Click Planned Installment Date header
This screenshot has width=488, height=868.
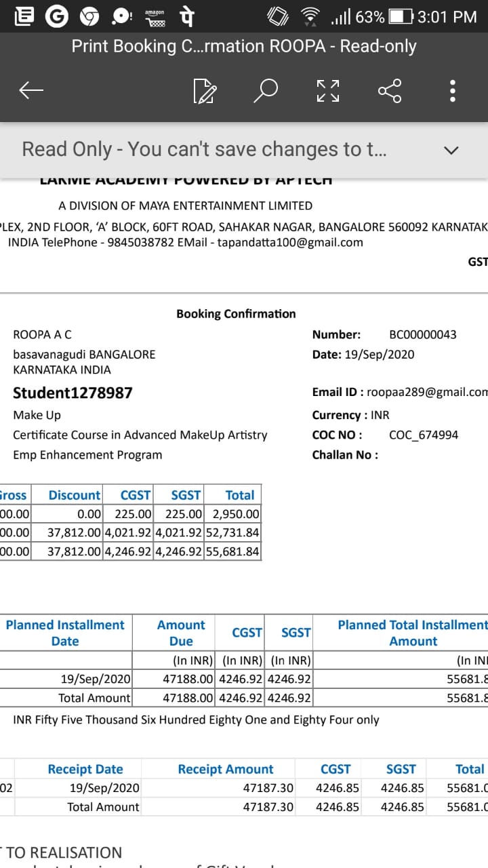point(65,633)
